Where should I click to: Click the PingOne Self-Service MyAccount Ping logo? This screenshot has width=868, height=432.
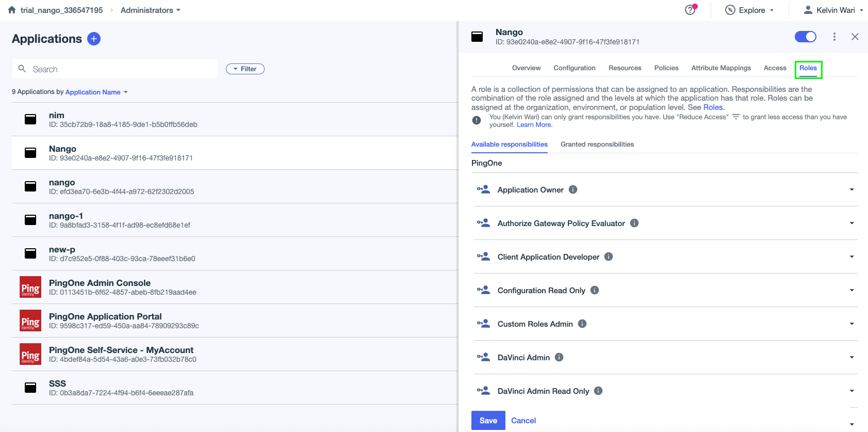[x=30, y=354]
